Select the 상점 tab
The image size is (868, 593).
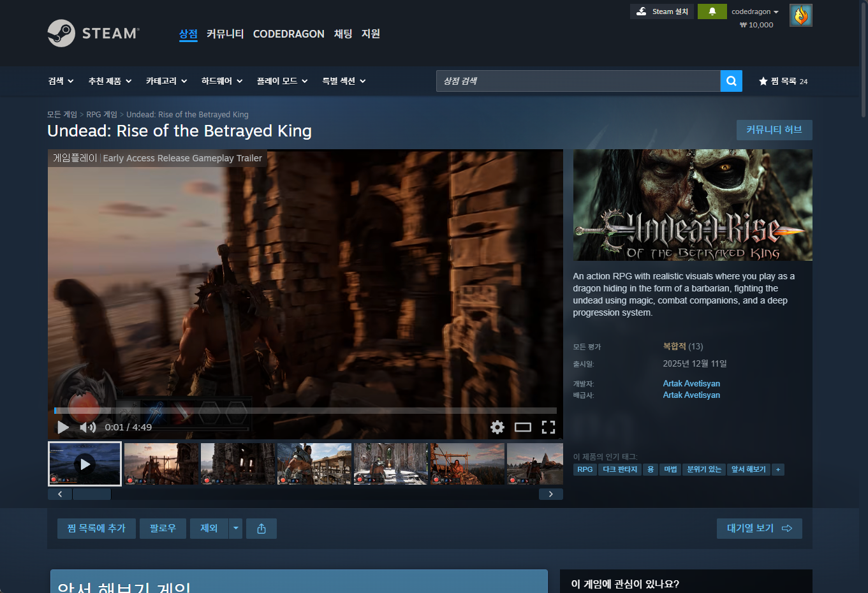(188, 34)
